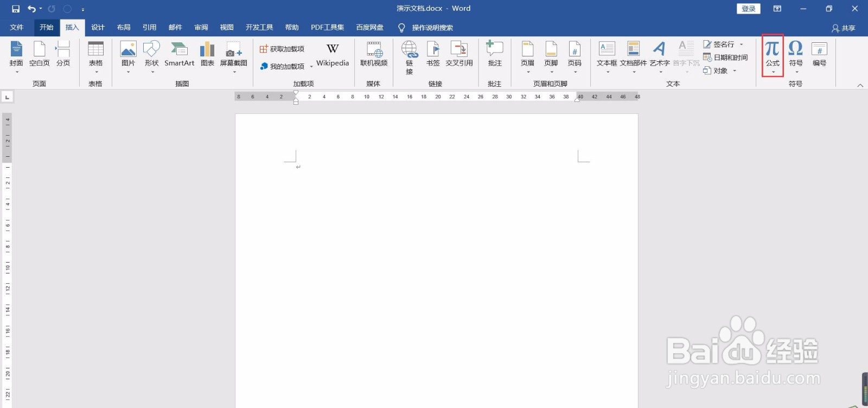
Task: Insert online video (联机视频)
Action: tap(374, 54)
